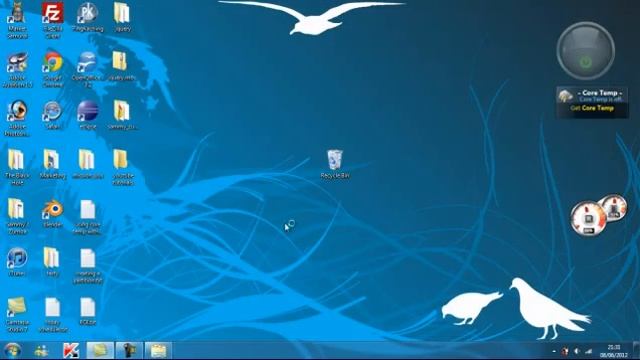Open the Windows Explorer taskbar button
This screenshot has width=640, height=360.
point(158,351)
